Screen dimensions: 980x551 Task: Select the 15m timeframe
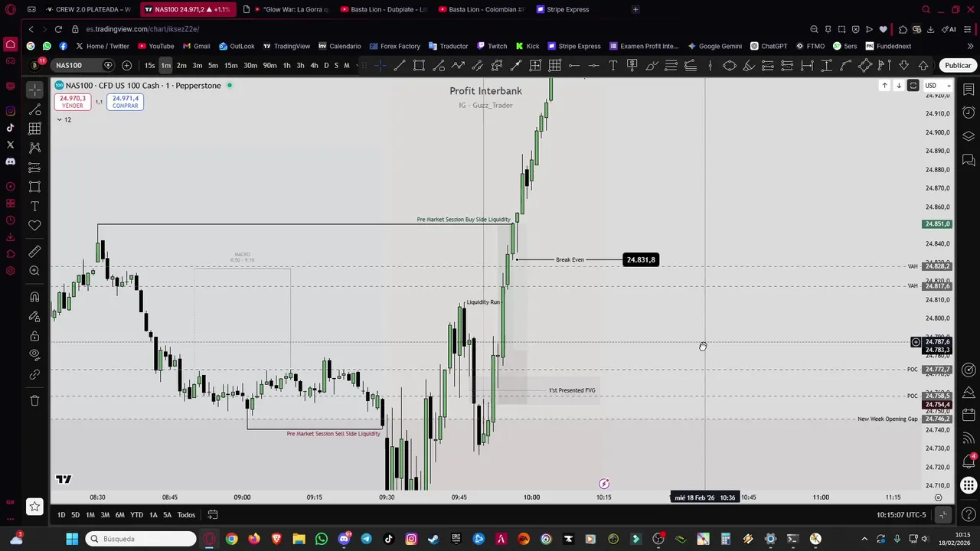pos(230,66)
